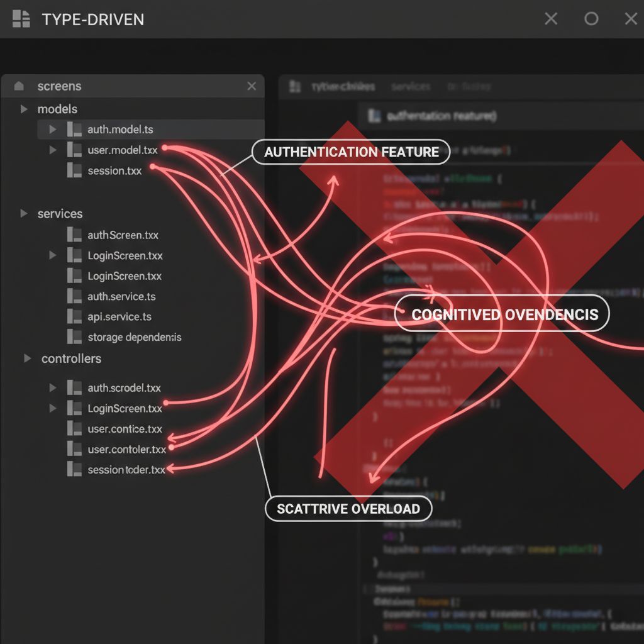Click the user.contice.txx file icon
644x644 pixels.
point(74,429)
